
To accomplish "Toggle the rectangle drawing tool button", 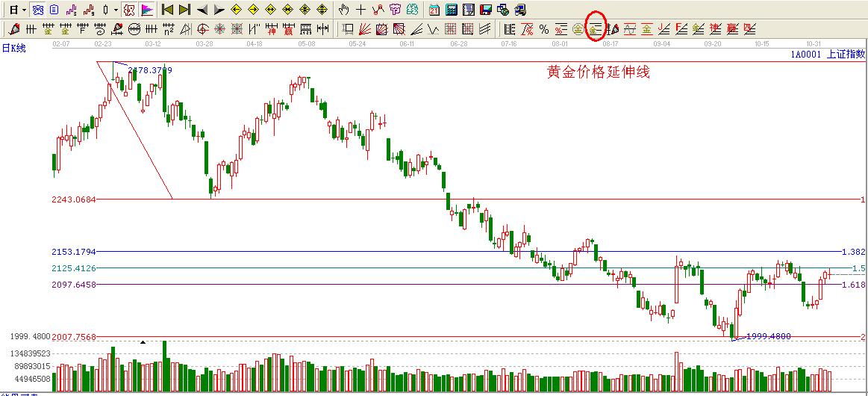I will point(348,29).
